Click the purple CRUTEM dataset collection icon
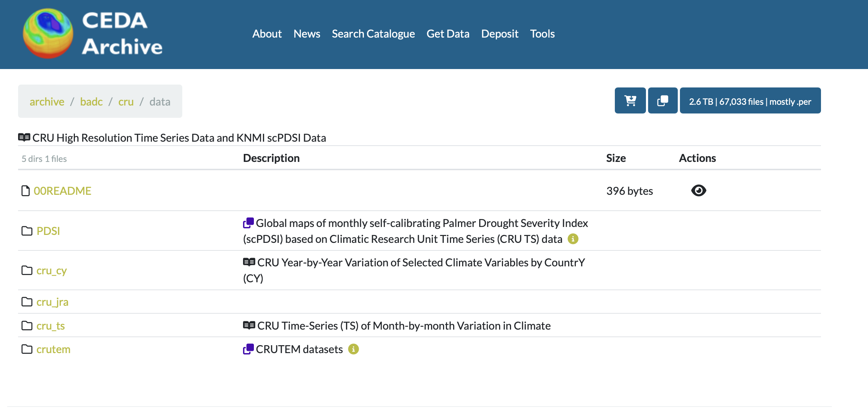 point(248,349)
